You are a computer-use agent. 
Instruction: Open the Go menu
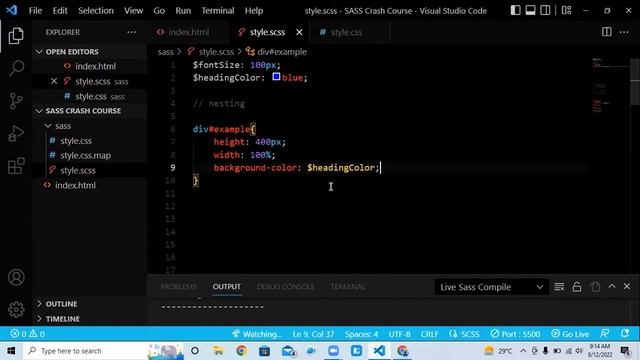pos(159,11)
